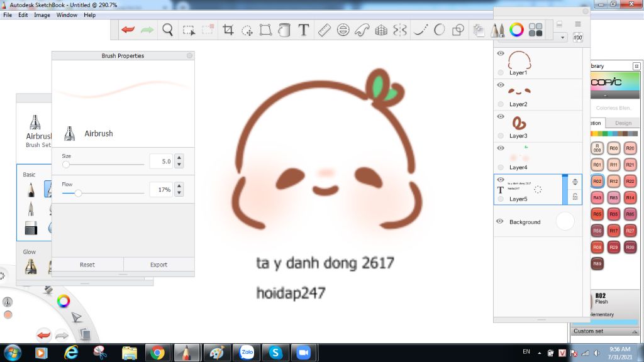Select Copic swatch R02

[597, 181]
